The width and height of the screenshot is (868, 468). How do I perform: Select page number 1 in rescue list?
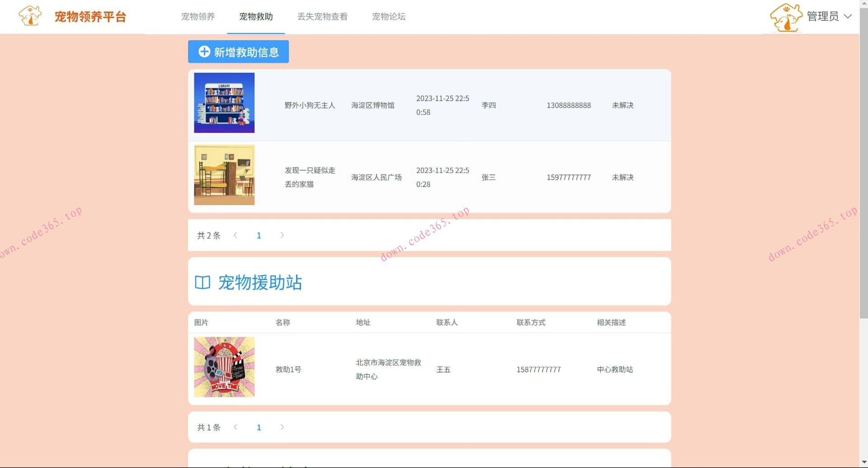coord(259,235)
